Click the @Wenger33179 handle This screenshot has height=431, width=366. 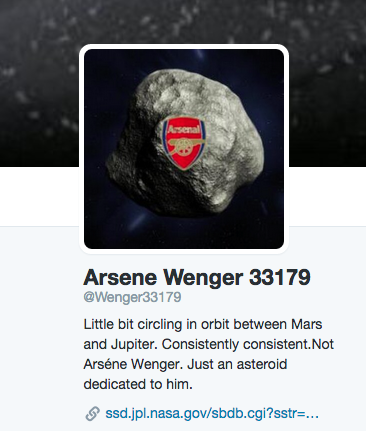[x=132, y=297]
